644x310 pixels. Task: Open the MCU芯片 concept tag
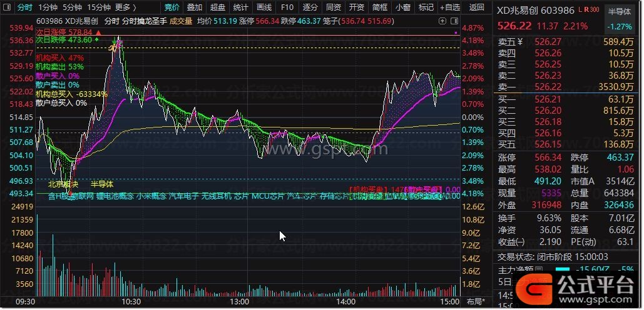coord(268,196)
